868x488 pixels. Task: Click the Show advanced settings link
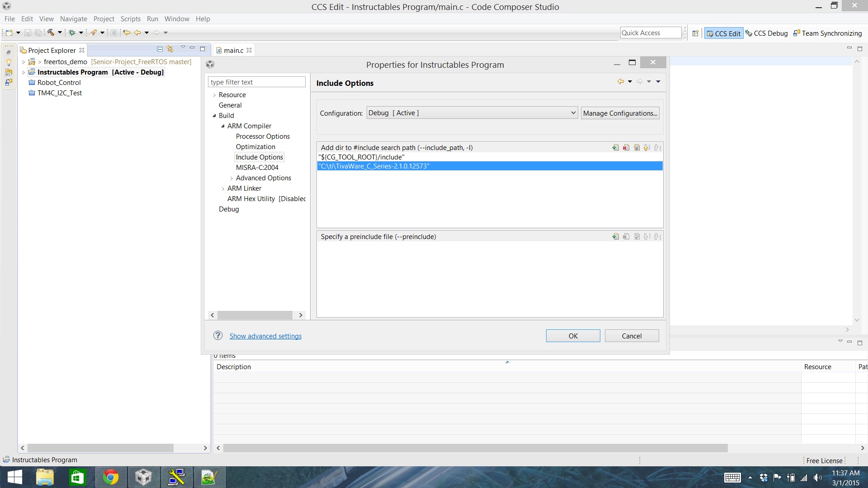coord(265,335)
